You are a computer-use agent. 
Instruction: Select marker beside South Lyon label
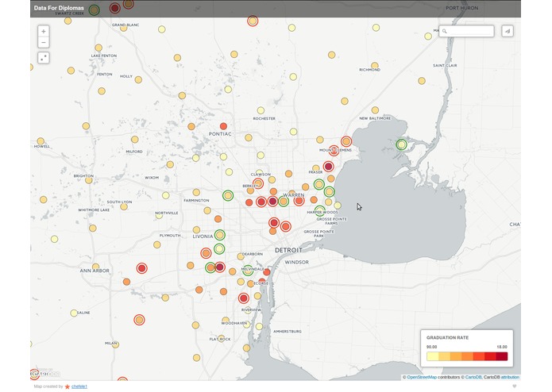pos(124,207)
